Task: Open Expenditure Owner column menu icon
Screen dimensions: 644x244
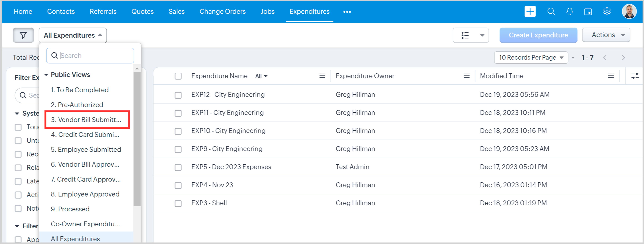Action: click(466, 76)
